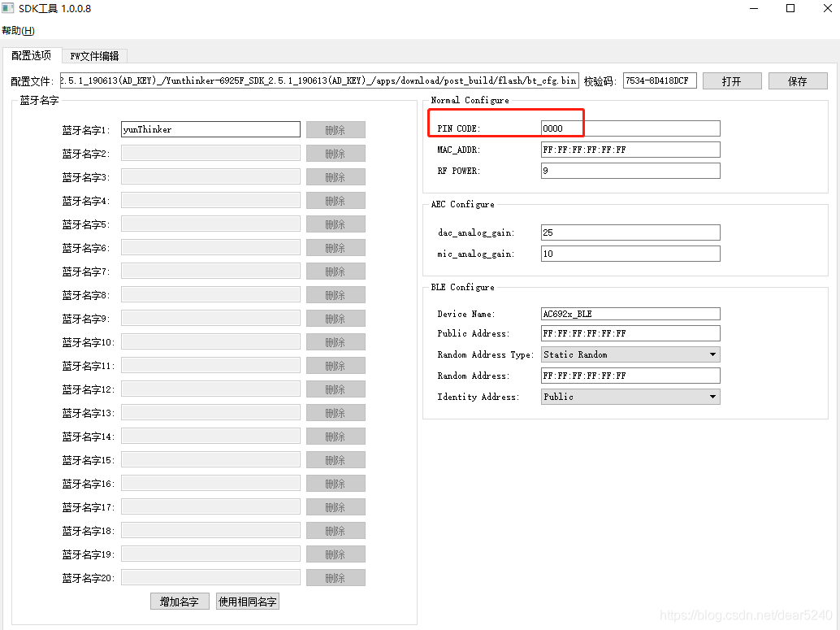Click the 增加名字 add name button
Screen dimensions: 840x630
point(180,602)
